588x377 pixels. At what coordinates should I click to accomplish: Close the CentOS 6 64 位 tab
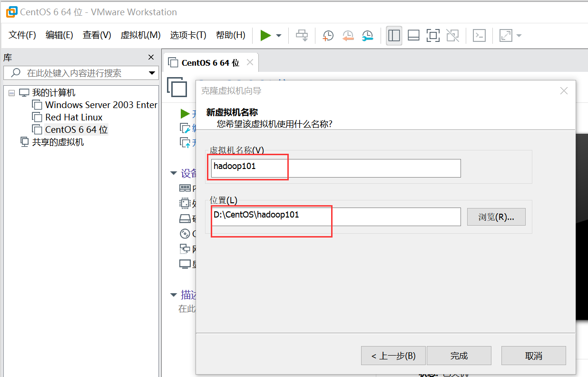coord(250,62)
